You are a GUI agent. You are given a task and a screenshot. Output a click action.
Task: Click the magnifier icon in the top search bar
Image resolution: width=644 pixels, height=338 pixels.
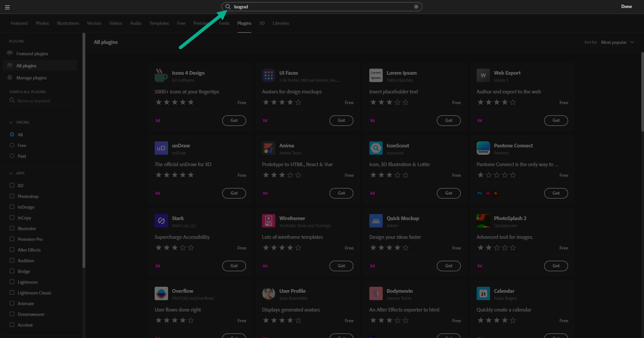228,7
